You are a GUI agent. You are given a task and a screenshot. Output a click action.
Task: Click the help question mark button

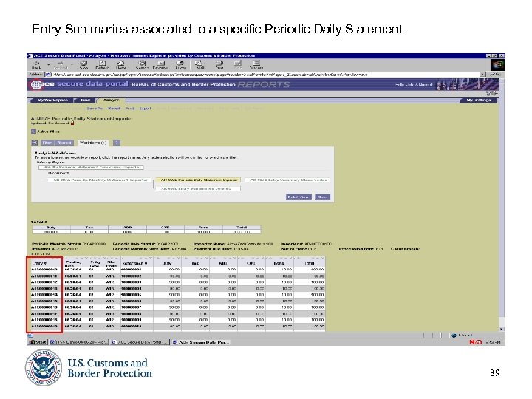(117, 143)
